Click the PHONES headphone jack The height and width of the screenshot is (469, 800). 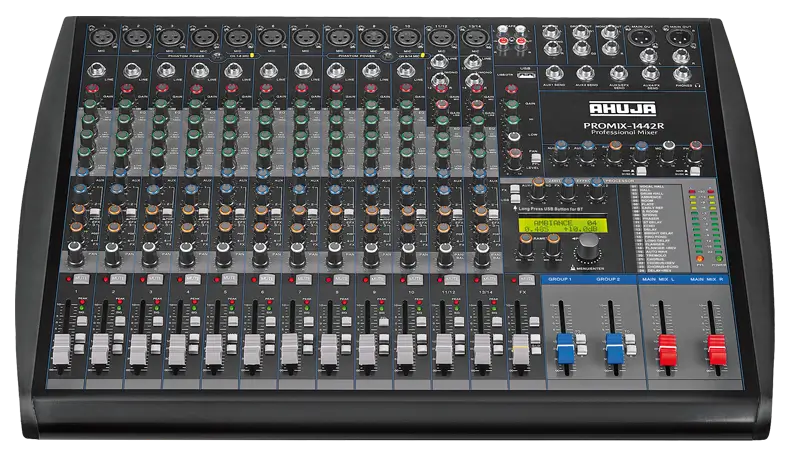(x=682, y=73)
